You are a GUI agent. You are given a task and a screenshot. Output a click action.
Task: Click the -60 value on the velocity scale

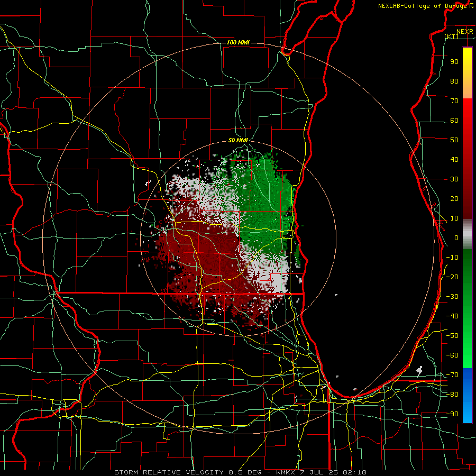(x=452, y=355)
